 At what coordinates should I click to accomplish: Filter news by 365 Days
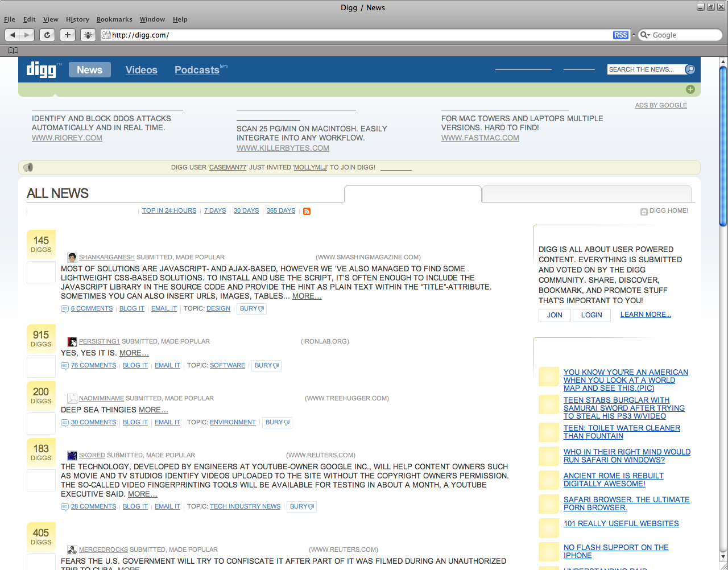click(281, 211)
